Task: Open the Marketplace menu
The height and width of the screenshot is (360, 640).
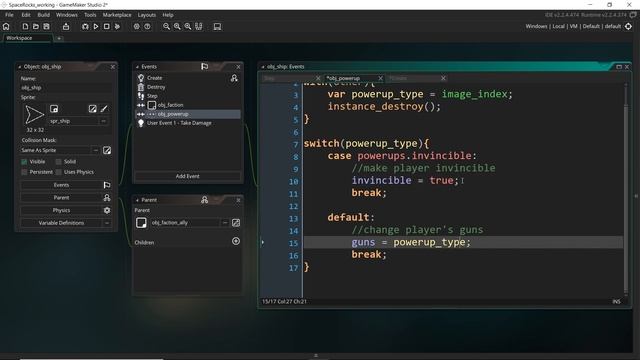Action: click(117, 15)
